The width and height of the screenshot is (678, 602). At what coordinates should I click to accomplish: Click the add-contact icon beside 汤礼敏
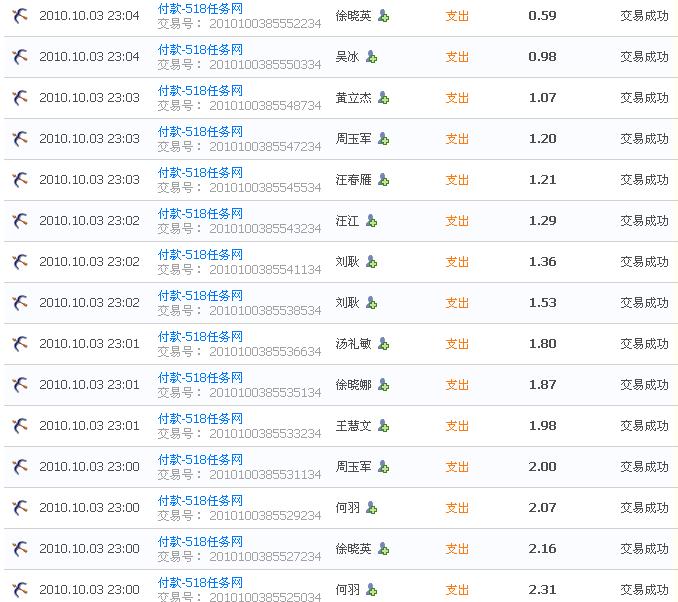click(x=383, y=344)
